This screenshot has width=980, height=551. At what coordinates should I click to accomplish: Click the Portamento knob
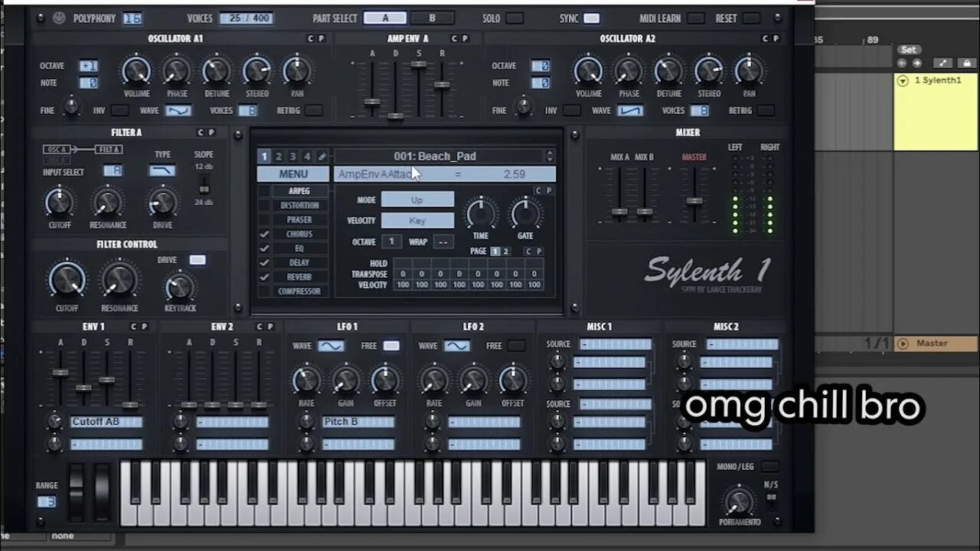[x=739, y=502]
